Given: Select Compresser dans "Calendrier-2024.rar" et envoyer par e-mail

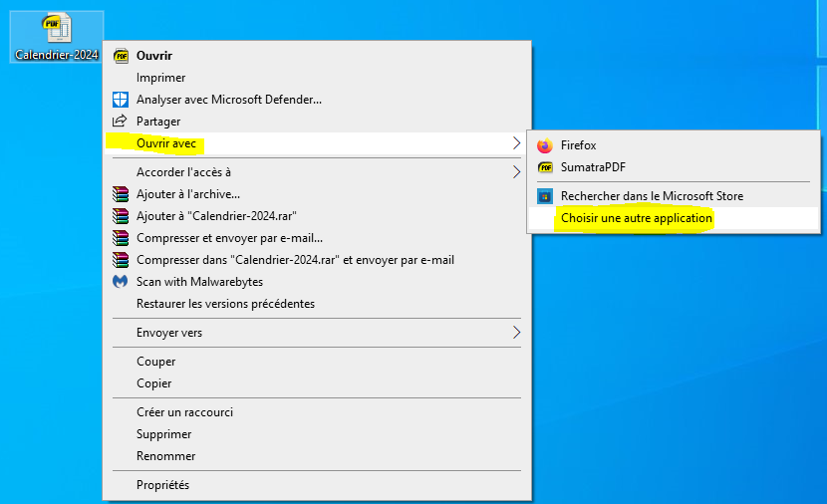Looking at the screenshot, I should [317, 259].
